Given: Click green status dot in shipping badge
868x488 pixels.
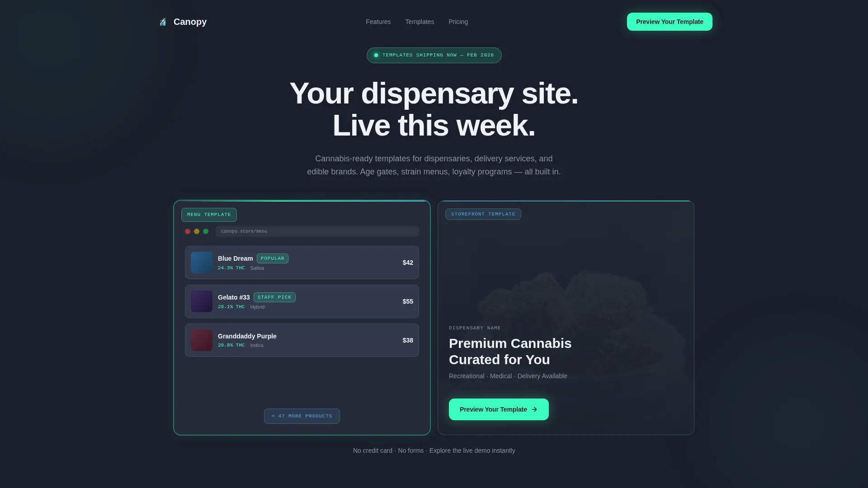Looking at the screenshot, I should coord(376,55).
